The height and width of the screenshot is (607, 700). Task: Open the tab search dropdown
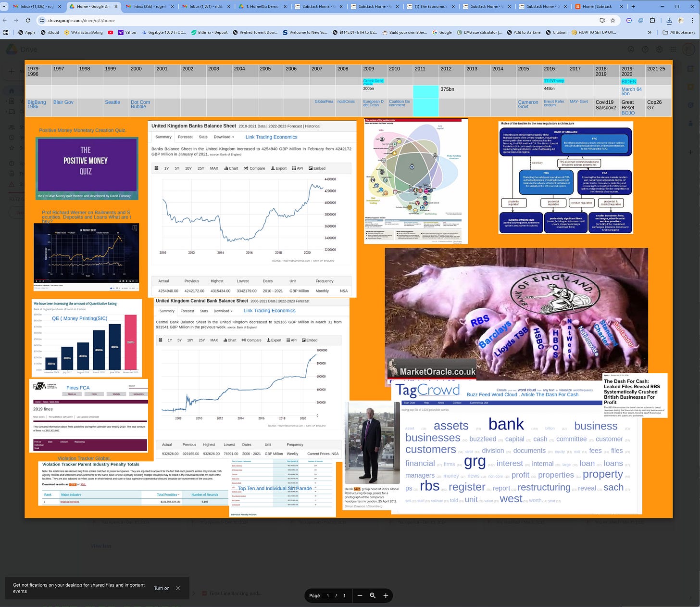(x=4, y=7)
